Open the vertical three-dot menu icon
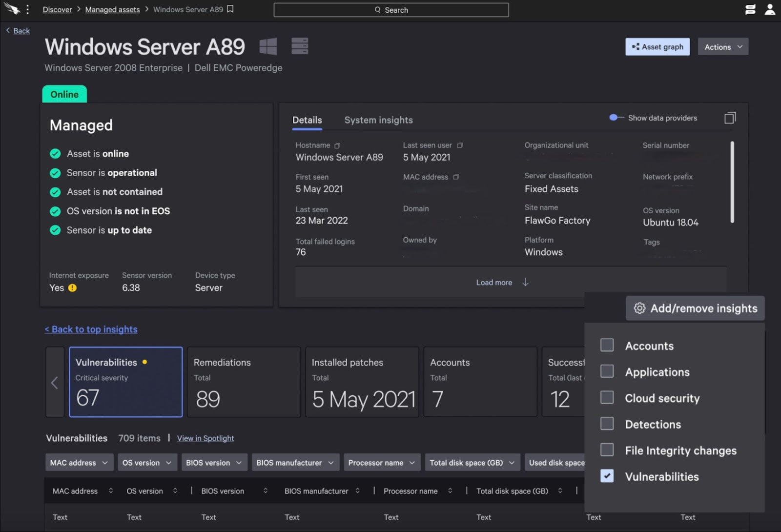781x532 pixels. coord(28,9)
